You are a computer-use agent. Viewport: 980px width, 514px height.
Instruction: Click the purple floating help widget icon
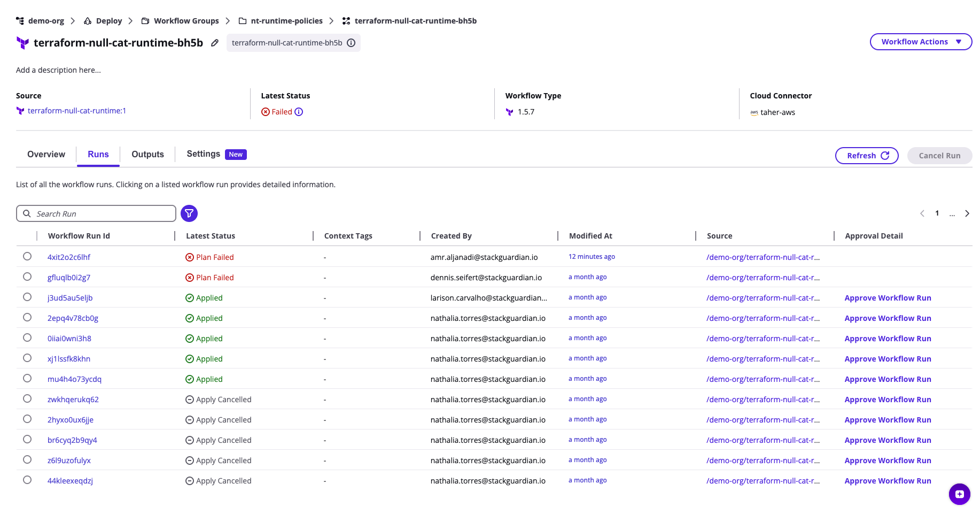[x=959, y=494]
